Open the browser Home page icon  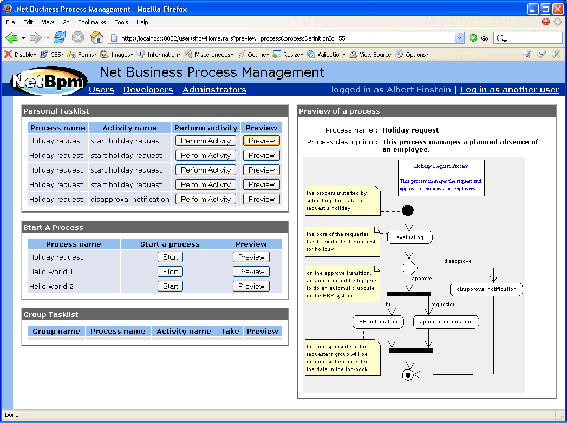(x=96, y=38)
